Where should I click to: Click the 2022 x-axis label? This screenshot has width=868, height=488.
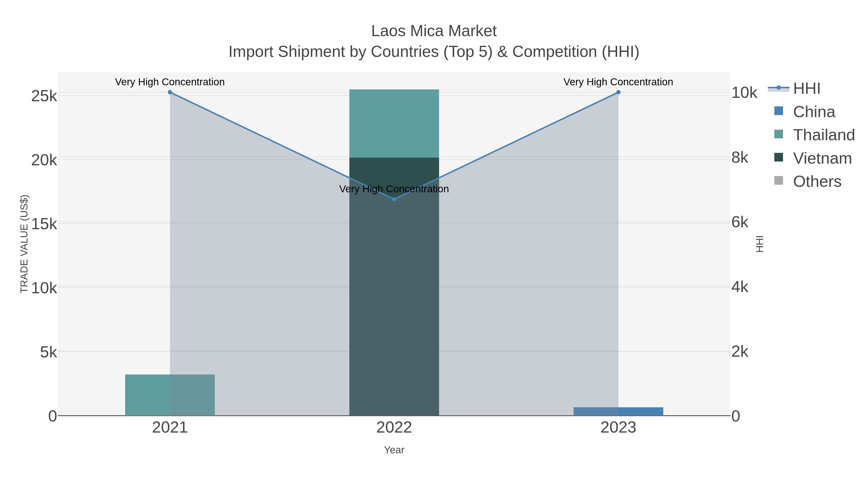pyautogui.click(x=394, y=428)
